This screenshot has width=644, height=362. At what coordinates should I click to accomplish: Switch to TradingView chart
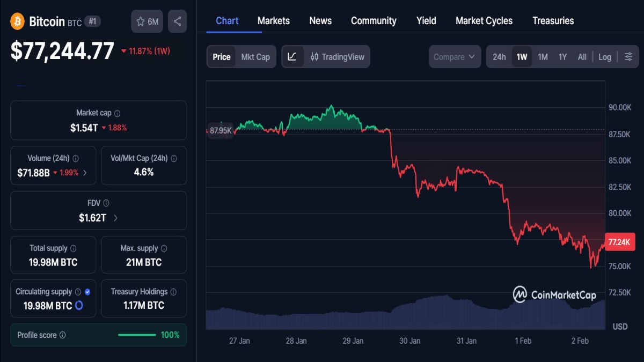tap(337, 57)
